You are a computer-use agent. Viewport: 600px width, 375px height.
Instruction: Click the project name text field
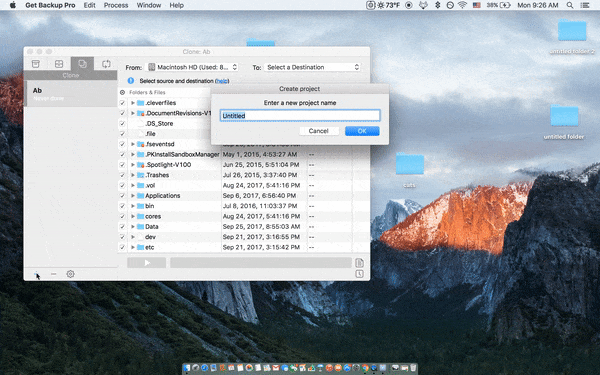300,116
